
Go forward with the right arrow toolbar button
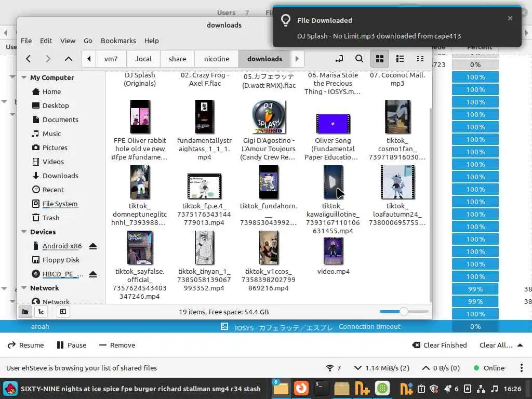(x=48, y=59)
